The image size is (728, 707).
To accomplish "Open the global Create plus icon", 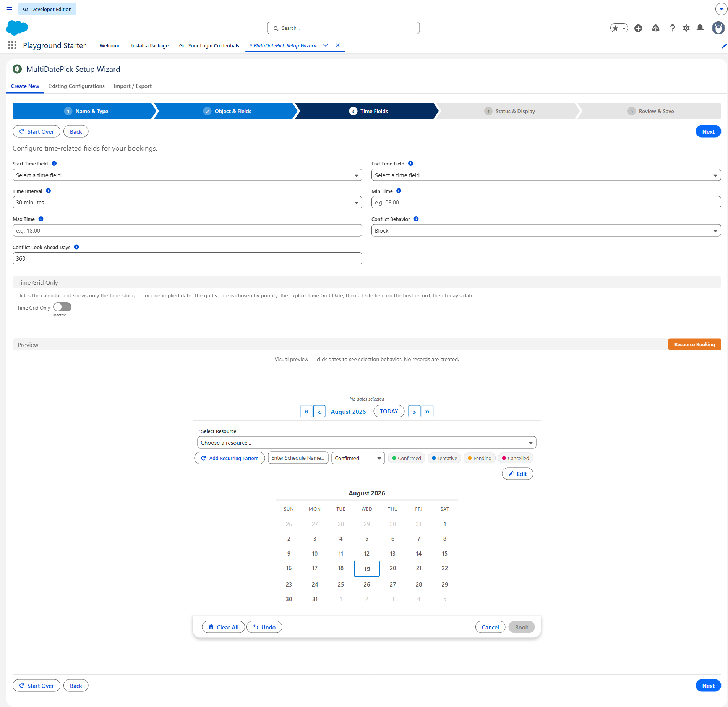I will coord(638,28).
